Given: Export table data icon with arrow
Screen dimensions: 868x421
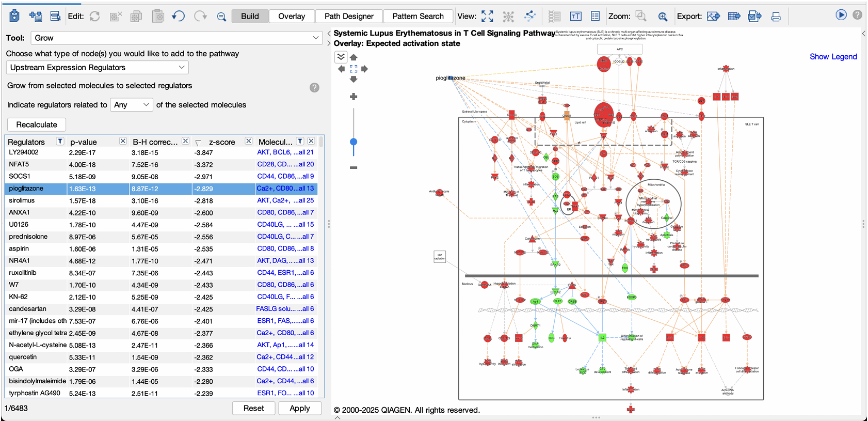Looking at the screenshot, I should 734,17.
